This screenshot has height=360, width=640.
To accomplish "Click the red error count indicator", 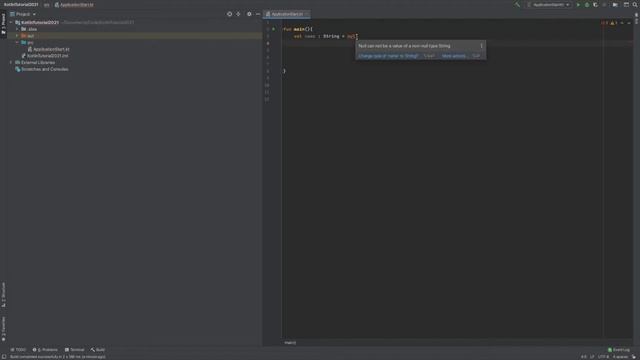I will (x=604, y=23).
